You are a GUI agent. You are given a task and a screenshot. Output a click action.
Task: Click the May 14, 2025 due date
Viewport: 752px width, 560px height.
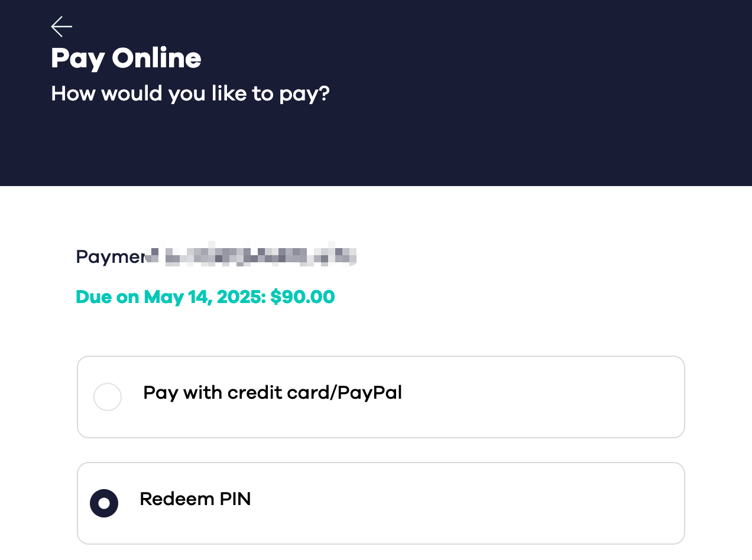(204, 297)
